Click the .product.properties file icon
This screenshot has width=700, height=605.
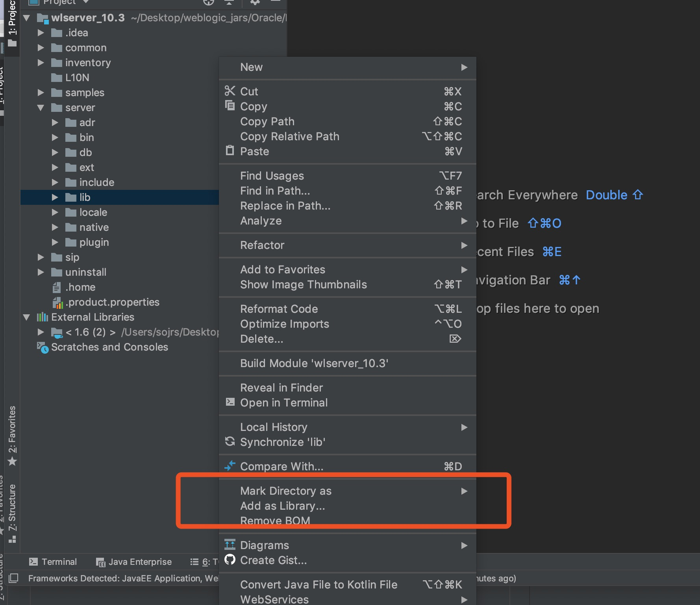pos(57,302)
